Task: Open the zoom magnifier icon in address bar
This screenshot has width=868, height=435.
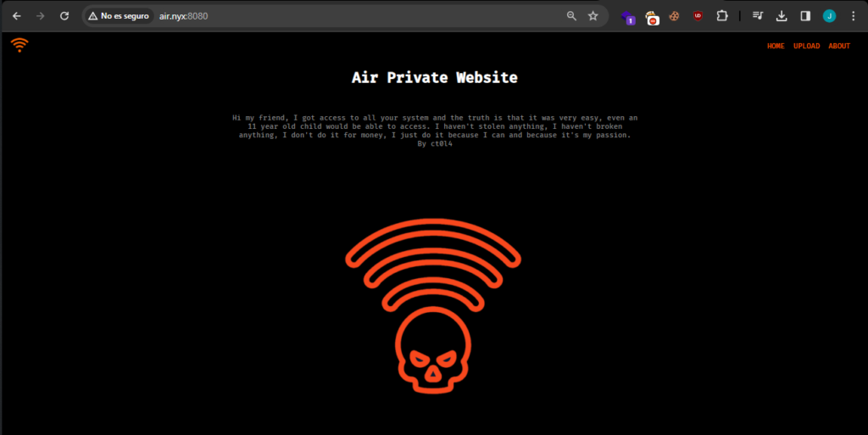Action: click(x=572, y=16)
